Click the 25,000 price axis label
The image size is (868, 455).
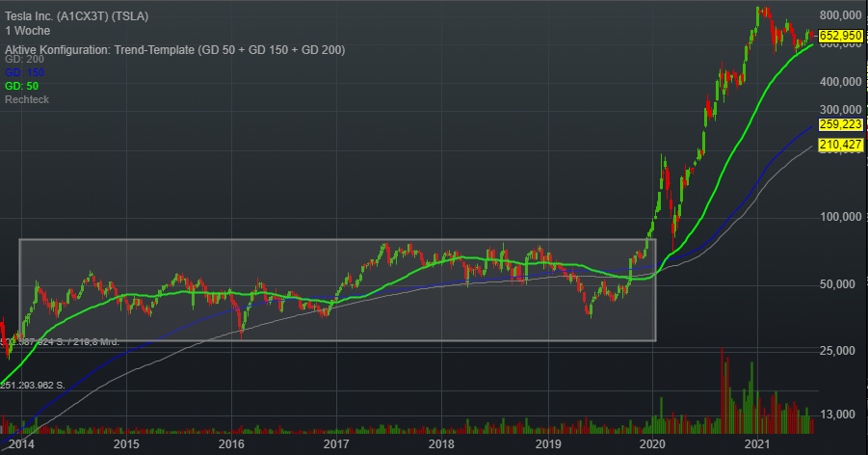(x=837, y=351)
